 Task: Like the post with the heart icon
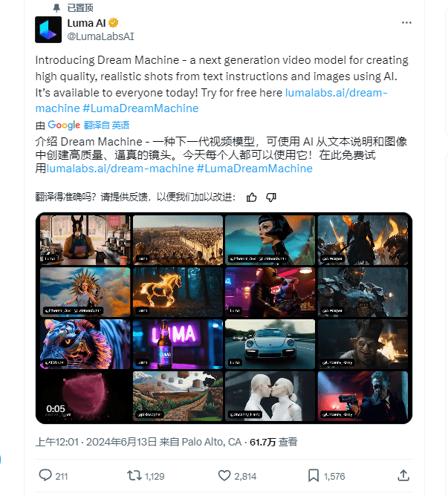coord(224,475)
